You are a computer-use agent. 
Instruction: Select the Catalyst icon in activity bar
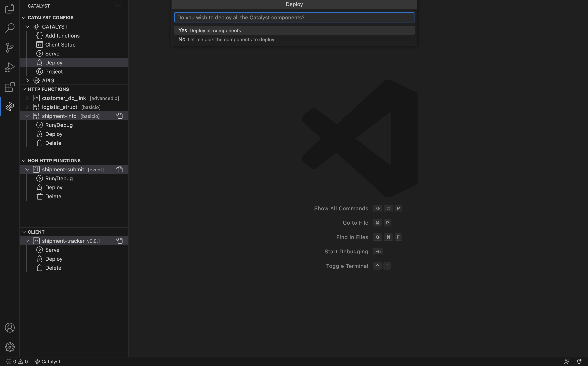pyautogui.click(x=10, y=106)
